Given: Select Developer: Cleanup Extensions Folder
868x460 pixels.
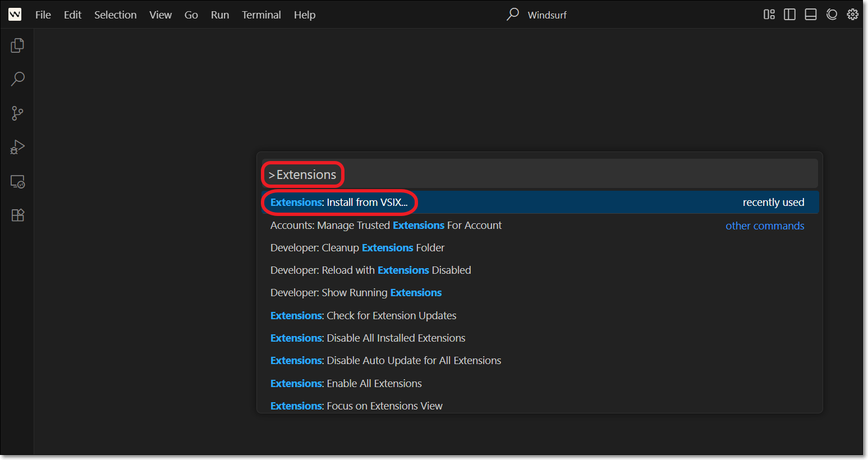Looking at the screenshot, I should [x=540, y=248].
